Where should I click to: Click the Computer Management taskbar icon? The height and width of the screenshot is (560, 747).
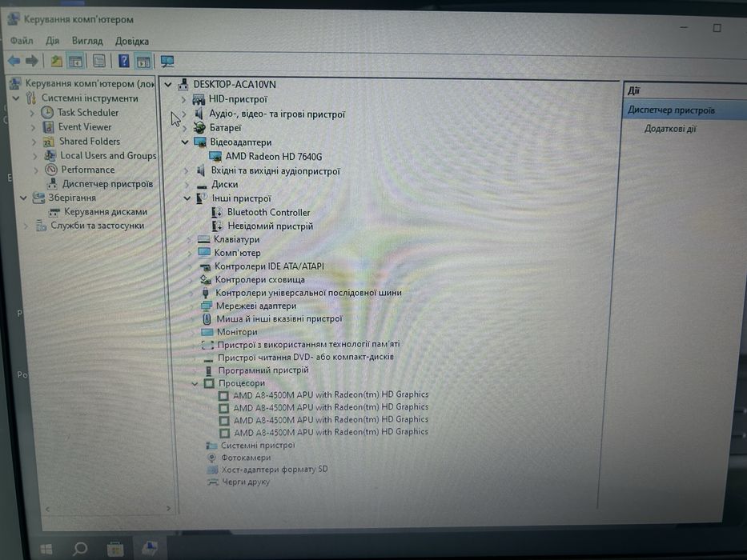point(150,548)
